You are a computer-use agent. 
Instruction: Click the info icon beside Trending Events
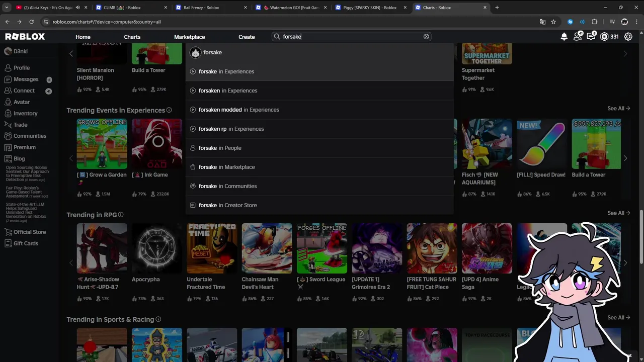coord(169,110)
